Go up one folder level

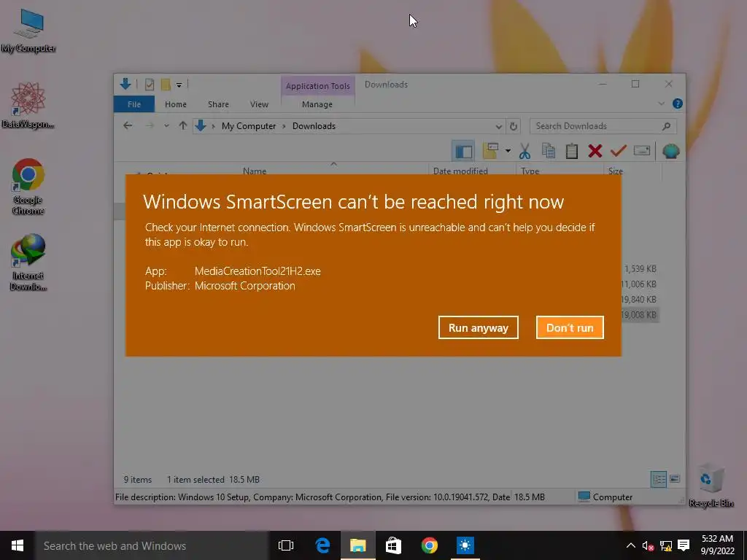tap(183, 125)
